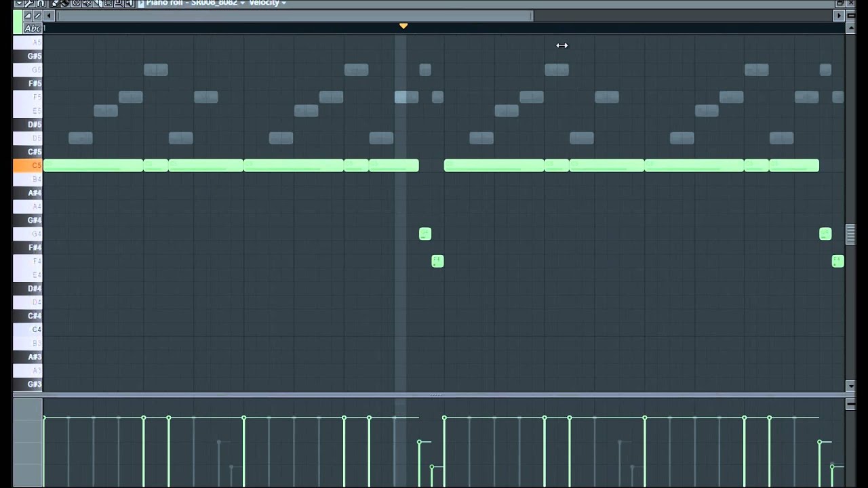
Task: Click the first green velocity handle at far left
Action: click(44, 418)
